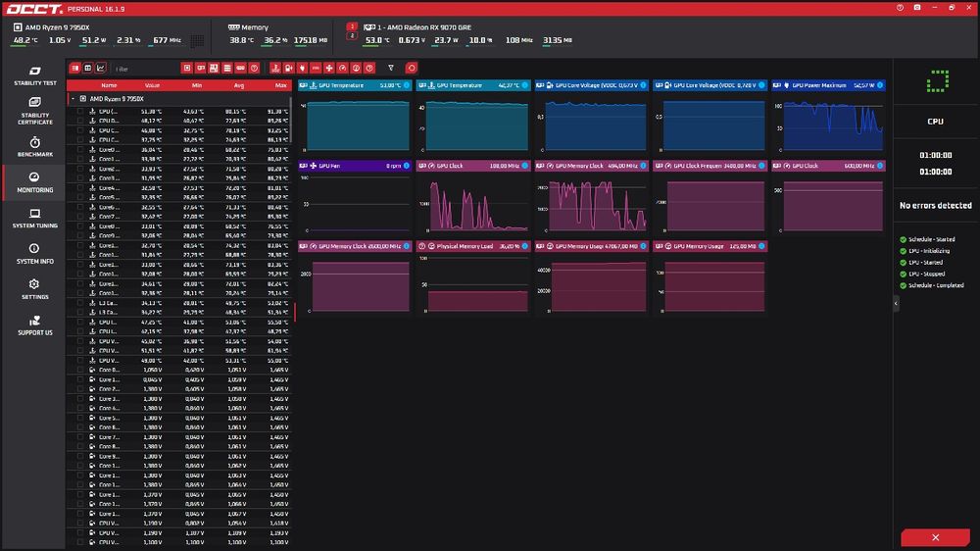Select GPU number 2 in header

point(352,36)
